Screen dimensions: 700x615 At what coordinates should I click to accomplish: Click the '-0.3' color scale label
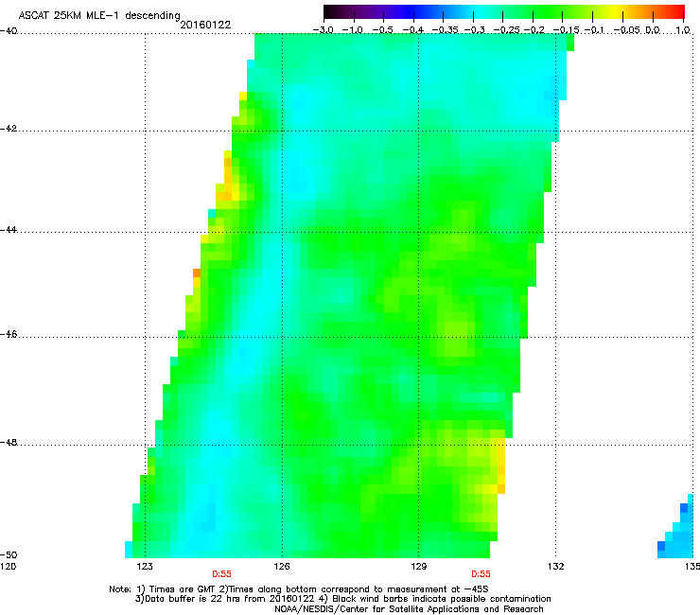point(474,30)
